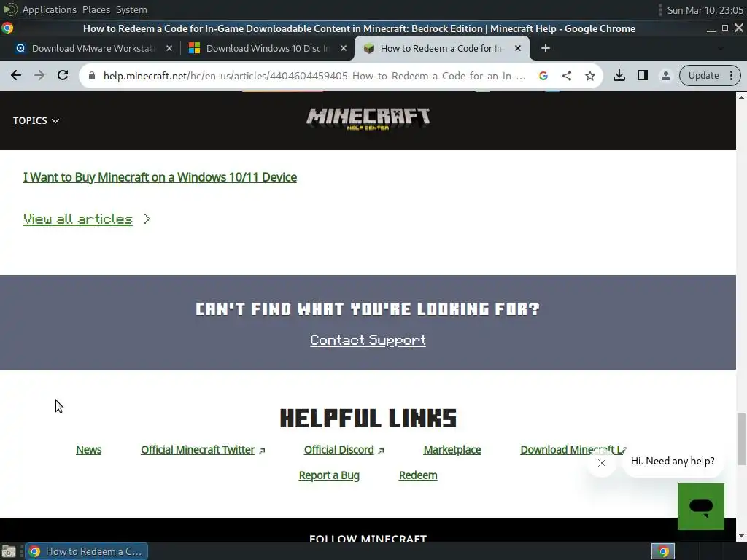Screen dimensions: 747x560
Task: Click the scrollbar up arrow
Action: (x=741, y=97)
